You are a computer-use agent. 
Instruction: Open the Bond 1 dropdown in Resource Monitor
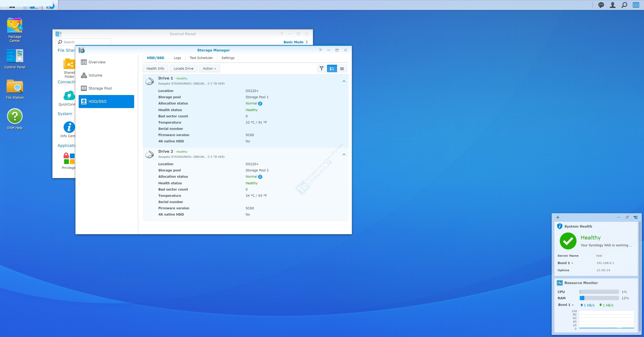566,305
